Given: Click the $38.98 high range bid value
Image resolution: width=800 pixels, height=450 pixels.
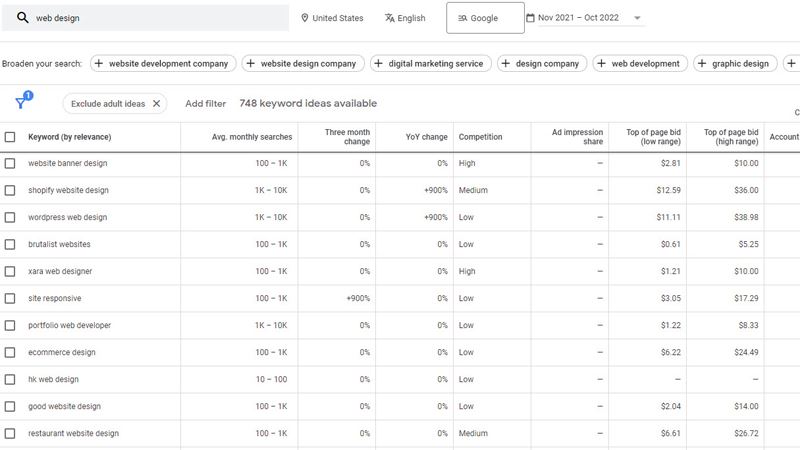Looking at the screenshot, I should 746,217.
